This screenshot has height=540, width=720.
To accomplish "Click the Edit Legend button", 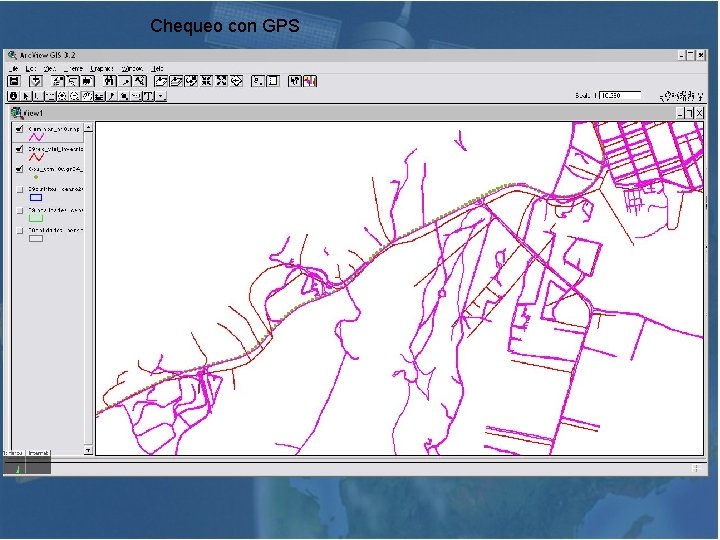I will (73, 81).
